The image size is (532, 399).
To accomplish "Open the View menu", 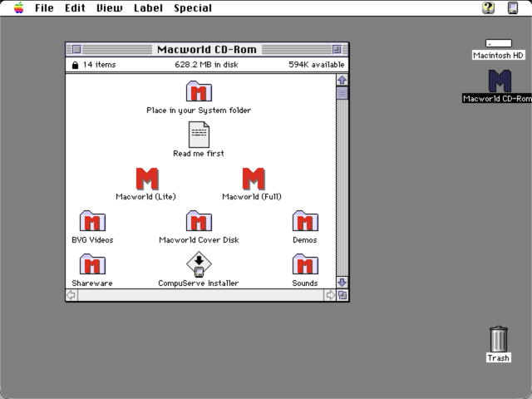I will (x=109, y=7).
